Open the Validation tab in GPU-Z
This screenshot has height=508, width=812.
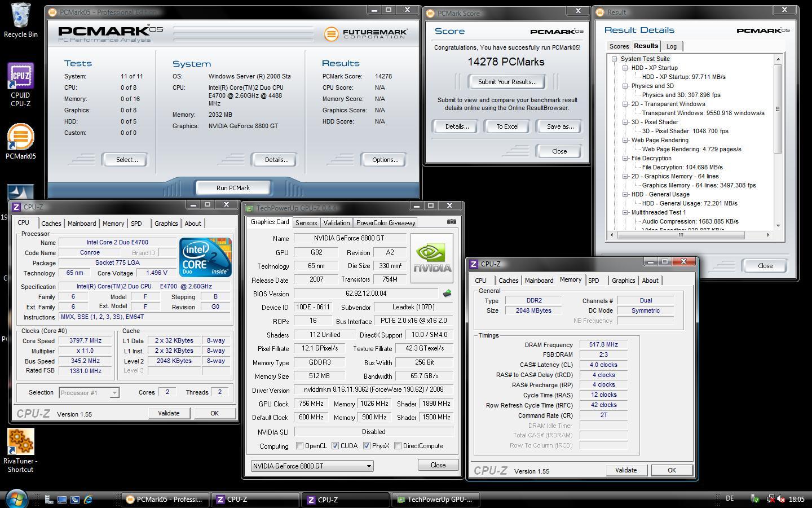(x=337, y=223)
